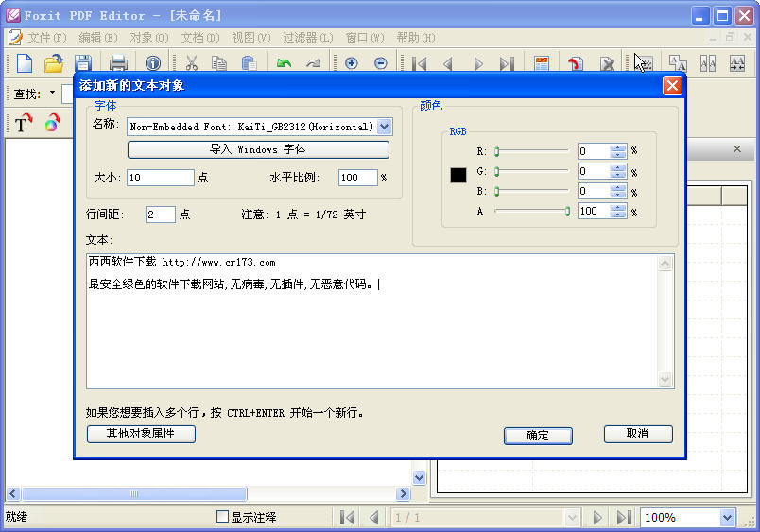Click the text A object toolbar icon

tap(678, 63)
